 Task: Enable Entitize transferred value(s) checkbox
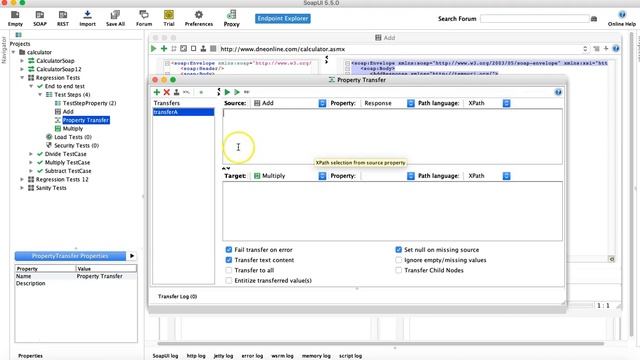click(229, 280)
